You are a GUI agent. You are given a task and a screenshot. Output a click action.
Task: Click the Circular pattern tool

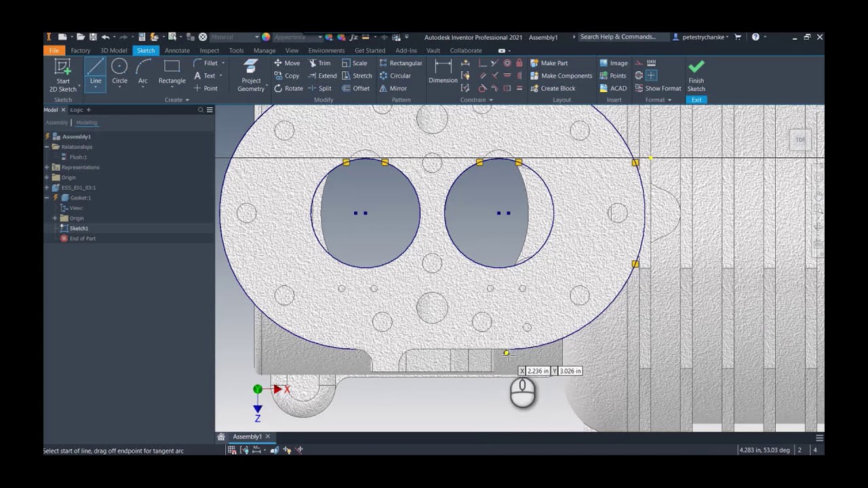click(395, 76)
